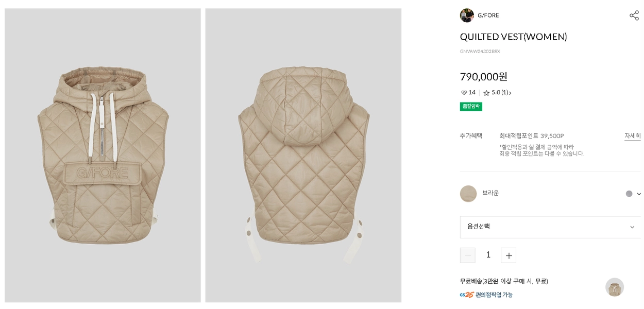Increase quantity with the plus button
Screen dimensions: 644x309
(509, 255)
